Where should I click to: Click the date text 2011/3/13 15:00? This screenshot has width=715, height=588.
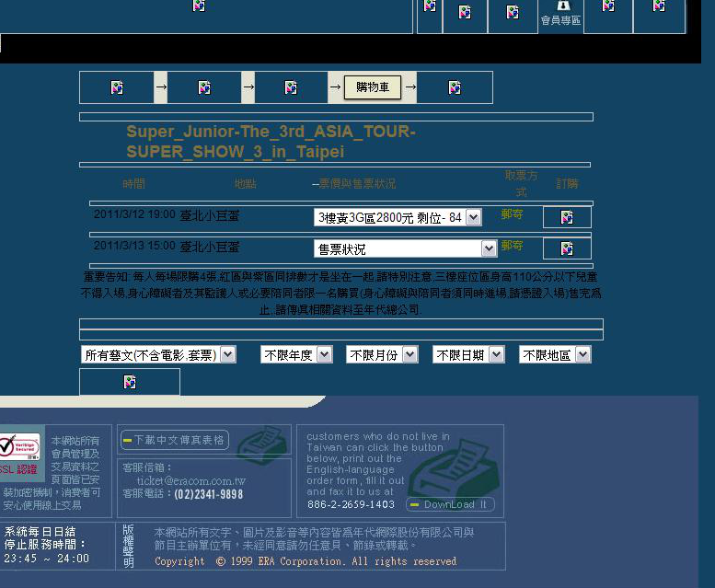(134, 246)
